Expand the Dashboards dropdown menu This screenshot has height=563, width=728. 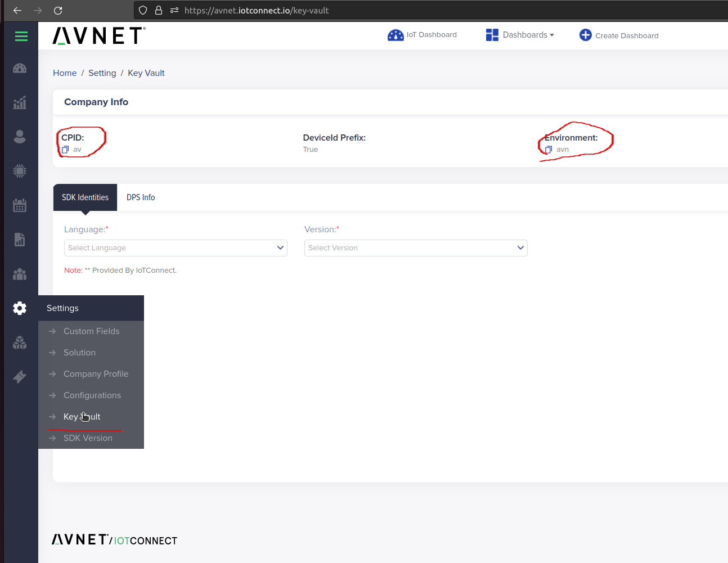528,35
